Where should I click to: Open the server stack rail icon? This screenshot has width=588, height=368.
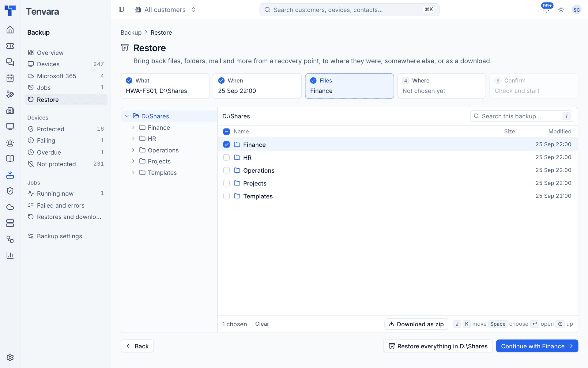[10, 223]
